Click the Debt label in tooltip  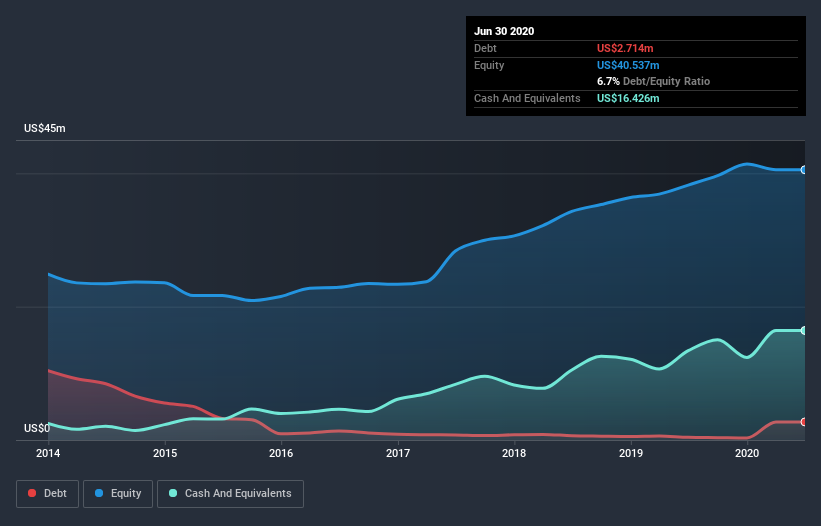tap(485, 48)
